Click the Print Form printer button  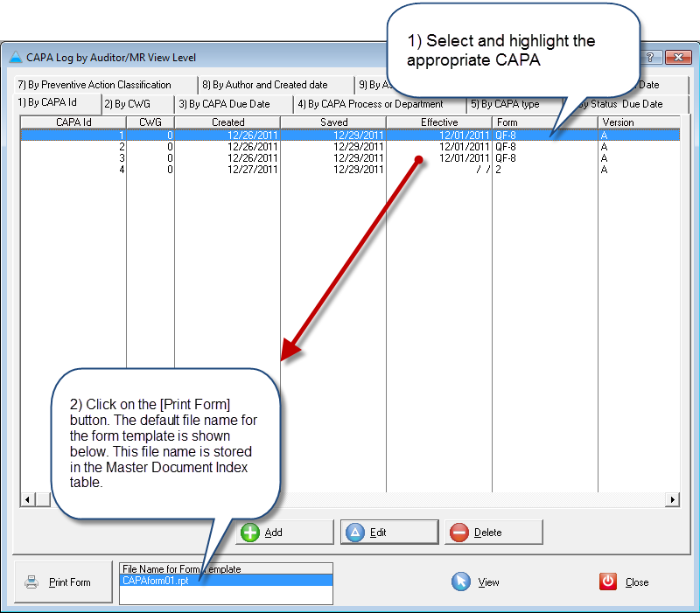63,582
